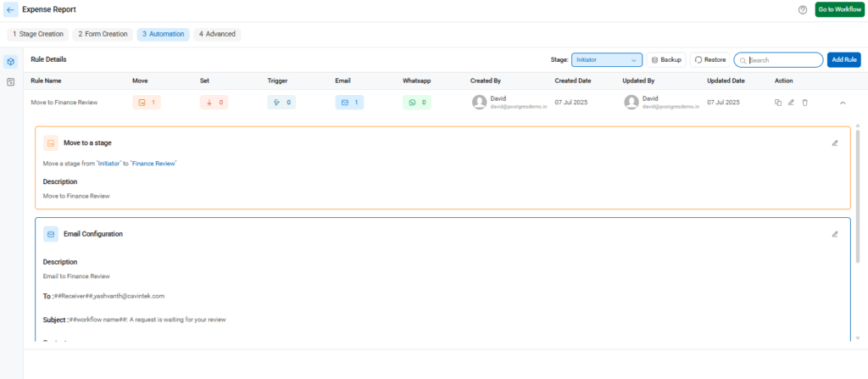Click the back arrow beside Expense Report
The height and width of the screenshot is (379, 868).
click(11, 9)
